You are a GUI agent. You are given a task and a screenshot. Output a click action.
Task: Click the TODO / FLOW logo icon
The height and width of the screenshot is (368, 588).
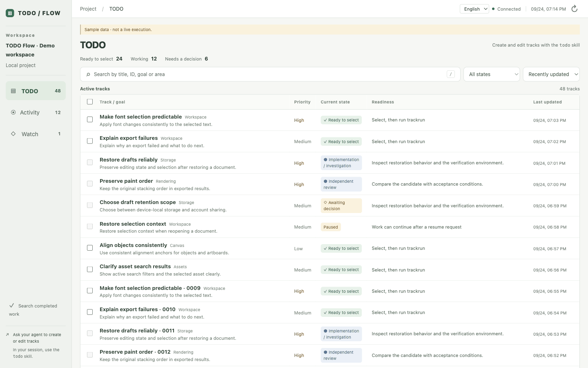point(10,13)
